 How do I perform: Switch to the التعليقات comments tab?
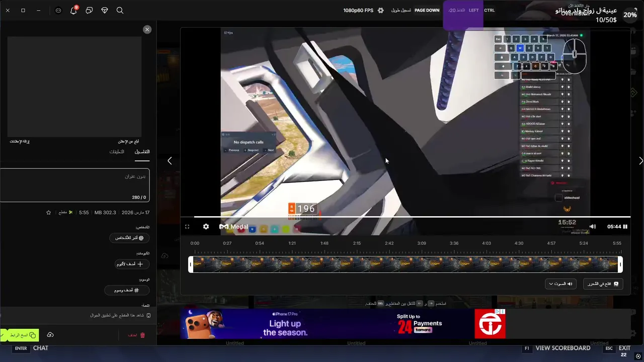click(x=117, y=152)
